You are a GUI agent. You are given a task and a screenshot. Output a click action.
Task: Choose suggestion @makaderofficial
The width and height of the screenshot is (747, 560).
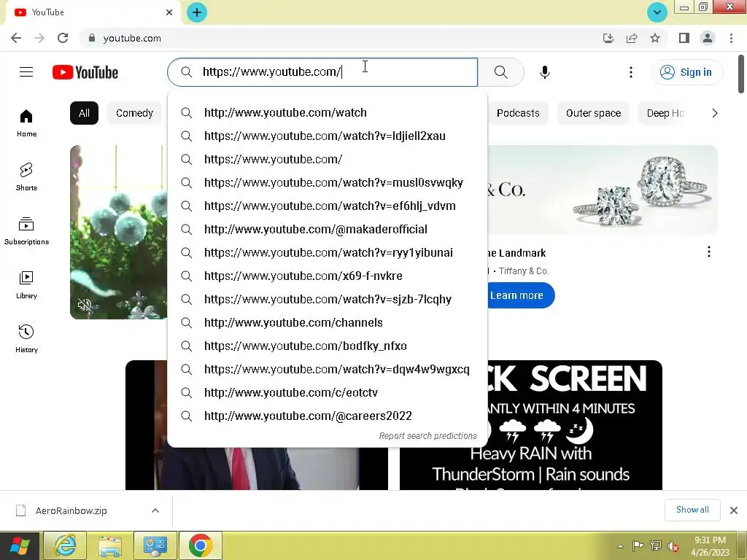pyautogui.click(x=328, y=229)
